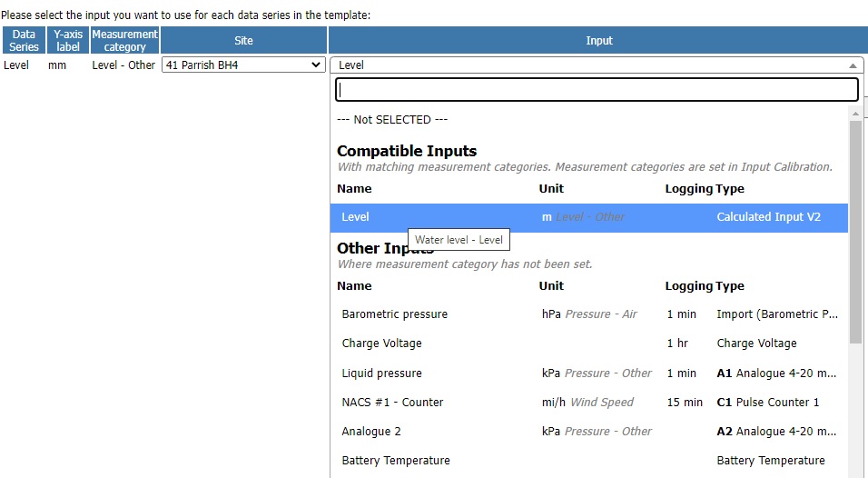This screenshot has width=868, height=478.
Task: Click the Level - Other measurement category cell
Action: click(x=123, y=65)
